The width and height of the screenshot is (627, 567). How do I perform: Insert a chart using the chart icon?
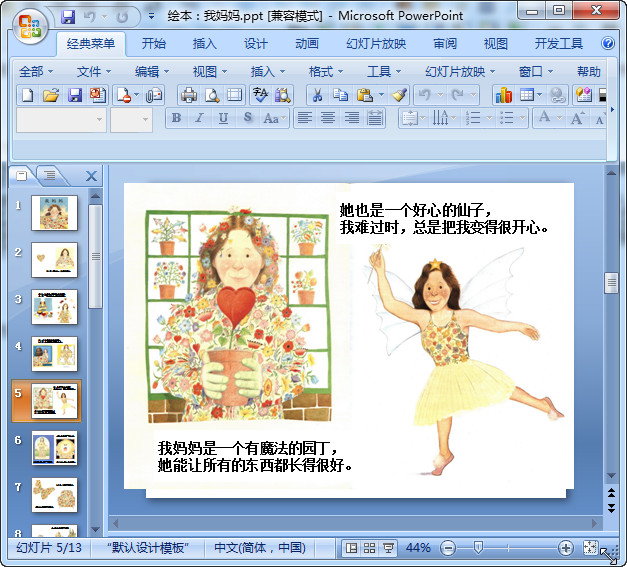pyautogui.click(x=503, y=95)
